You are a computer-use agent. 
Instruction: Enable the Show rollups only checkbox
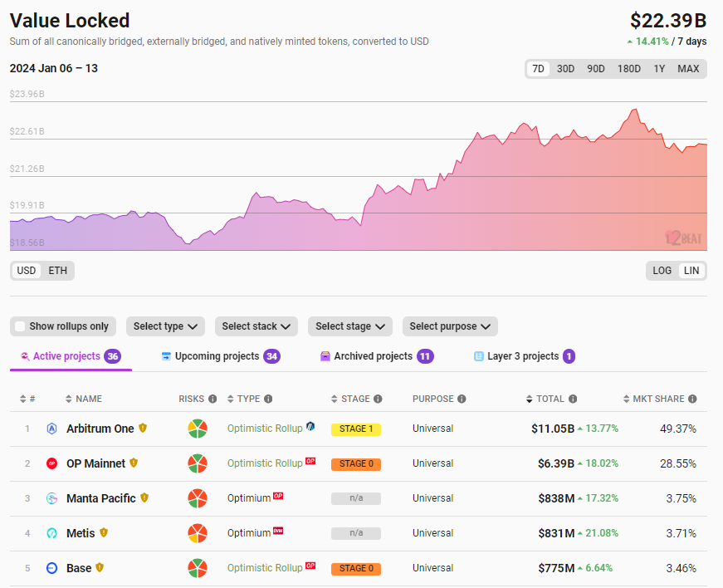20,326
